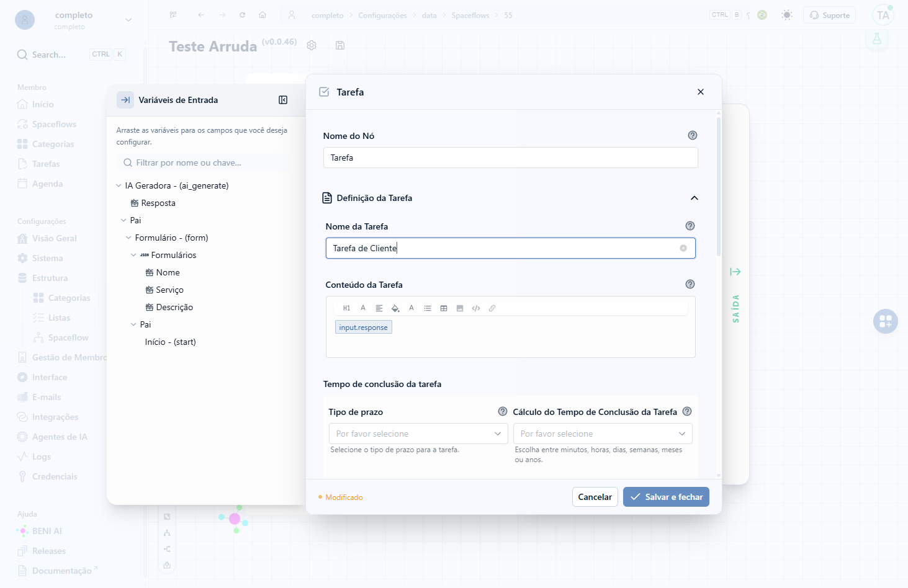Insert a bulleted list in task content
This screenshot has width=908, height=588.
pyautogui.click(x=428, y=308)
